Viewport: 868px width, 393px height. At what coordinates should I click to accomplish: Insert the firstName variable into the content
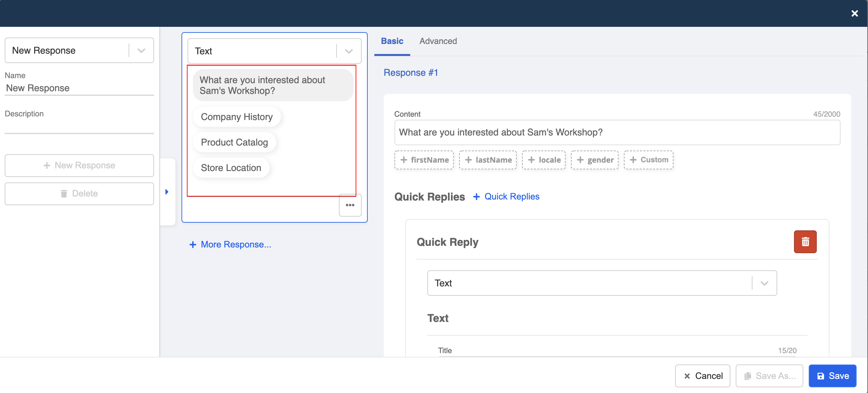[424, 160]
